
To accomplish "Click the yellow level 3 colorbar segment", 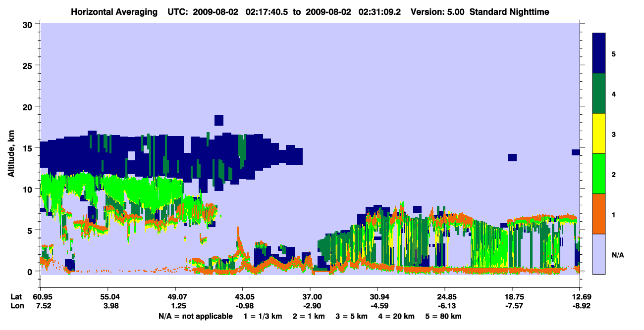I will (x=599, y=134).
